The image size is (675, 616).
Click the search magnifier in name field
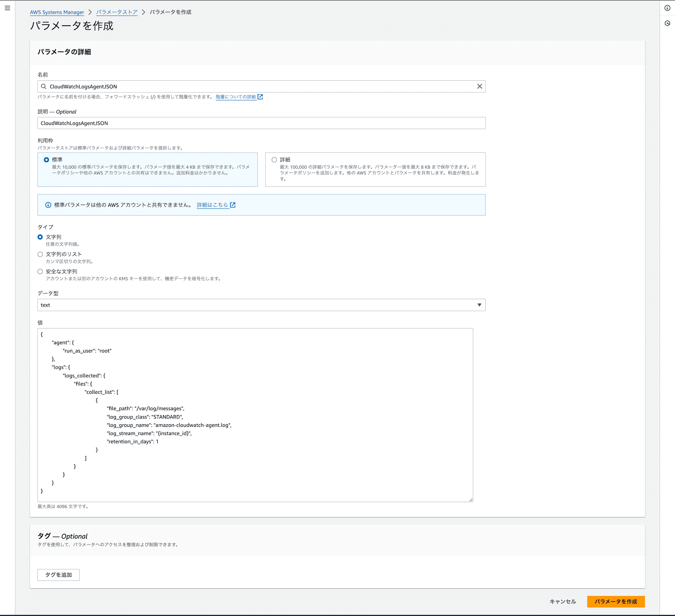[x=44, y=86]
